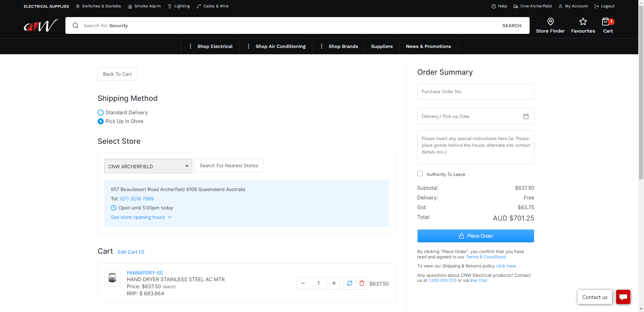Click 1300 010 010 phone link
Screen dimensions: 644x312
pos(442,280)
